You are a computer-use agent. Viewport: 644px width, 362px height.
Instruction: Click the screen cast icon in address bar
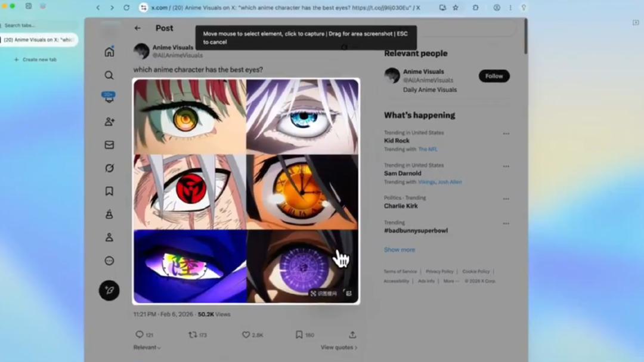click(442, 7)
